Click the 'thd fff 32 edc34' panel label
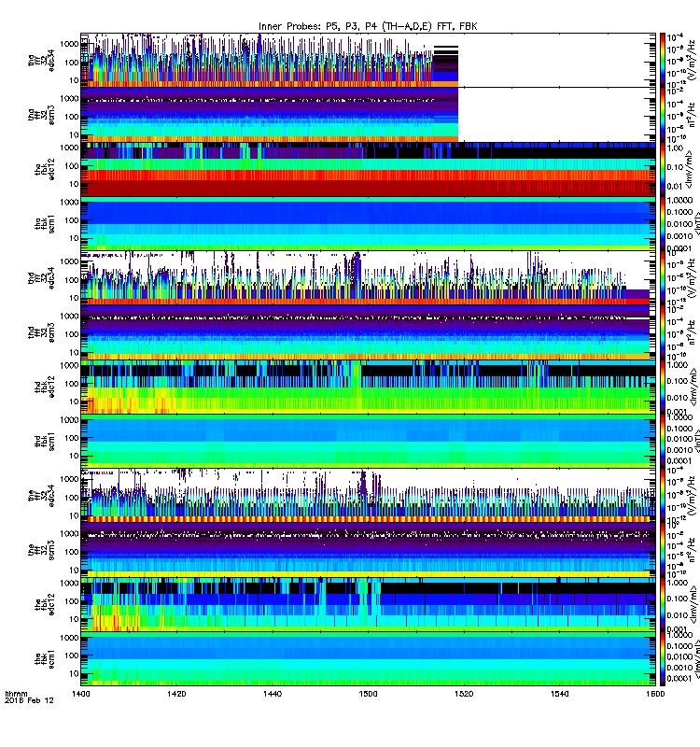Viewport: 700px width, 747px height. (41, 277)
